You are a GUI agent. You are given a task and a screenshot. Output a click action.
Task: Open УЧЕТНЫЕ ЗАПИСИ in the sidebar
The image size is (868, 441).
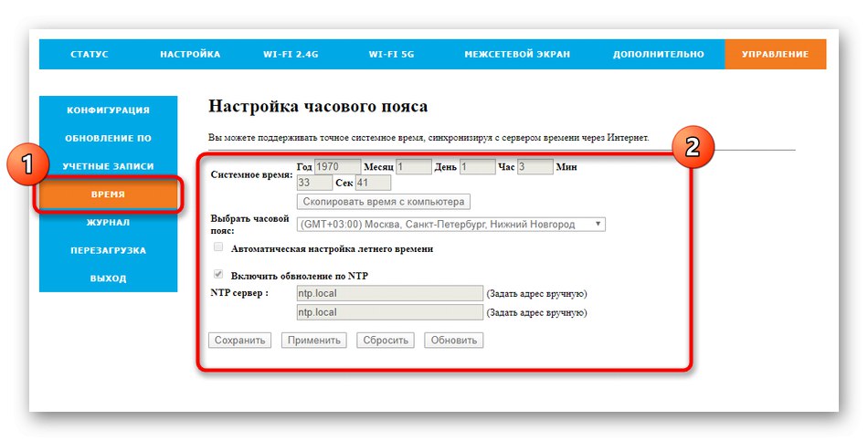pyautogui.click(x=109, y=166)
